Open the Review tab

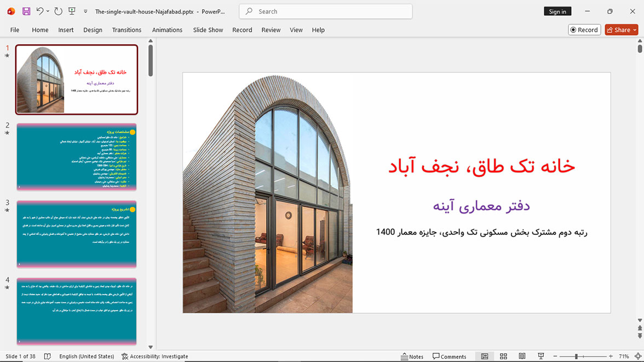point(271,30)
